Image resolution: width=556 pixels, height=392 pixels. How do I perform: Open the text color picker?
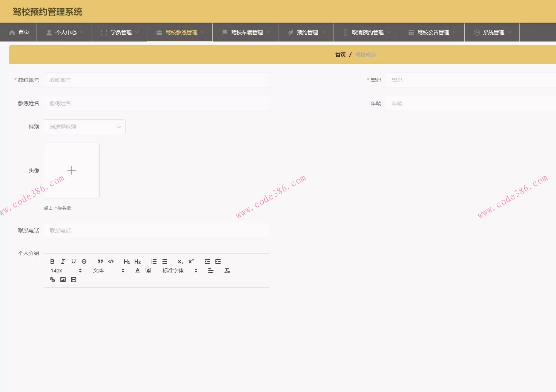[x=138, y=271]
